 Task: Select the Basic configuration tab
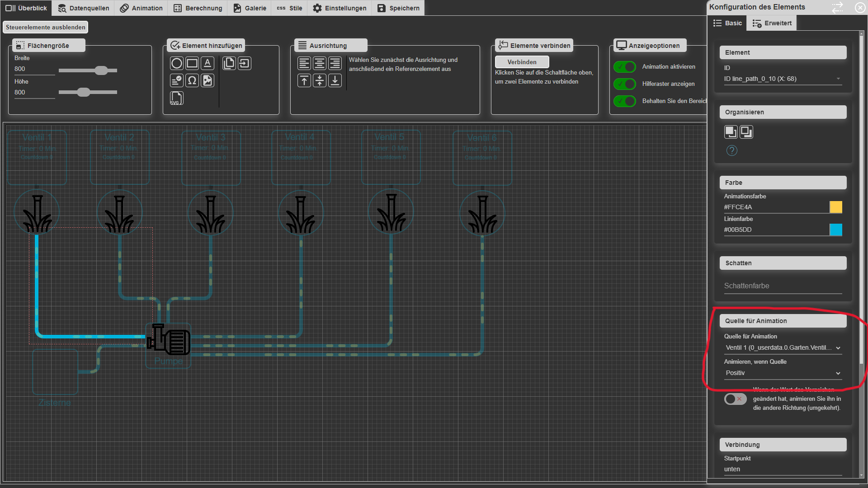(x=727, y=23)
